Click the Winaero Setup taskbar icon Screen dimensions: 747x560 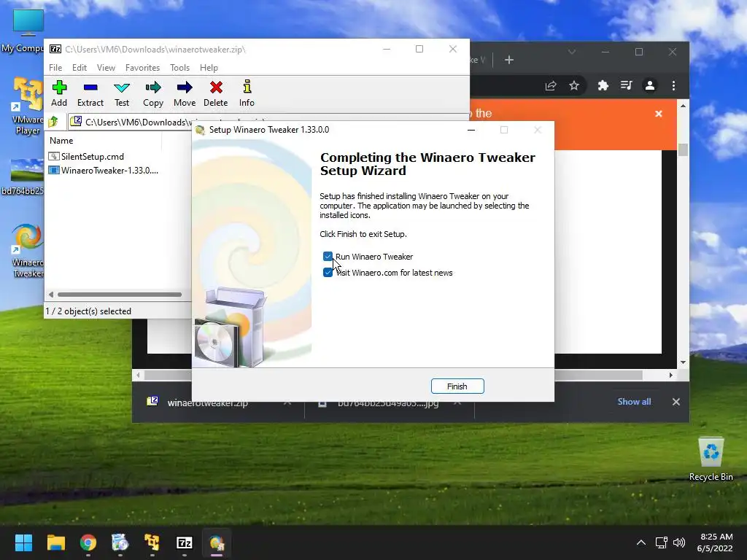click(x=216, y=542)
